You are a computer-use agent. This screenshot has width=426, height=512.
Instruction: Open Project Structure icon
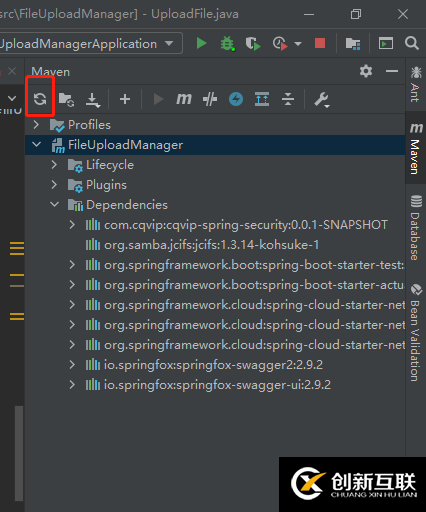click(x=353, y=44)
